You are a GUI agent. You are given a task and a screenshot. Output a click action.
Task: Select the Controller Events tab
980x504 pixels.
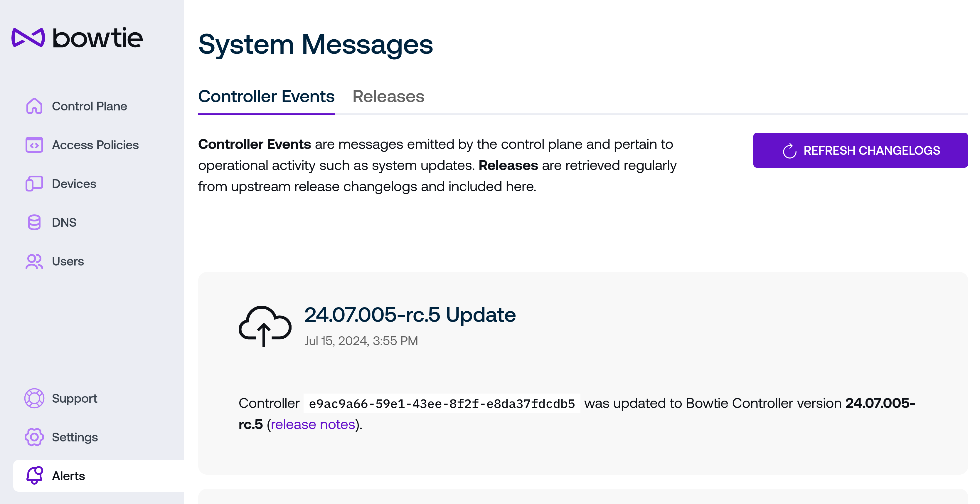point(266,96)
